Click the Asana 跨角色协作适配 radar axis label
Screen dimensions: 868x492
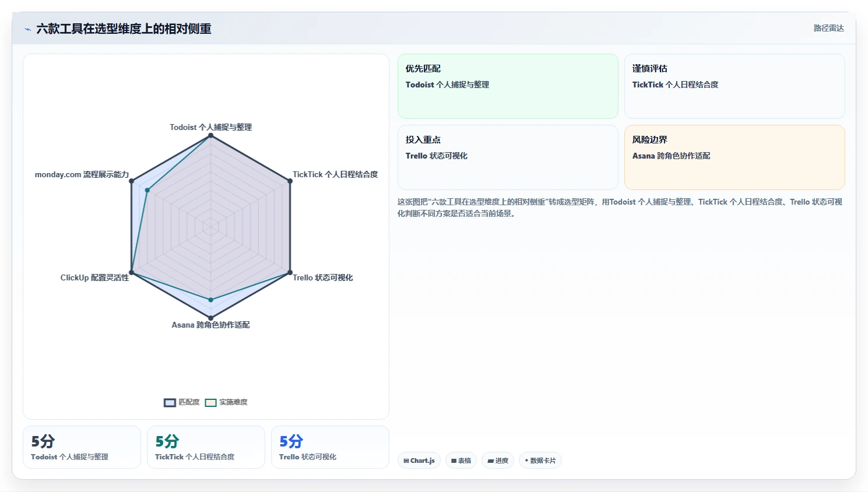pyautogui.click(x=210, y=325)
